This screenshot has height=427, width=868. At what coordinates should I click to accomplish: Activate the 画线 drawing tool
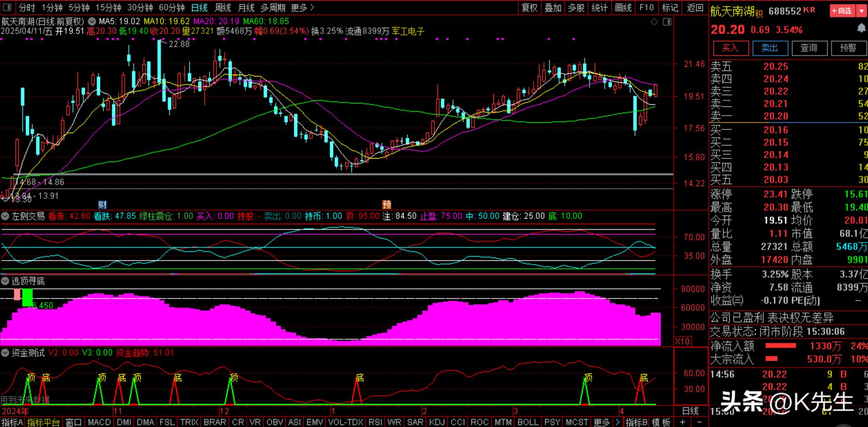[623, 8]
